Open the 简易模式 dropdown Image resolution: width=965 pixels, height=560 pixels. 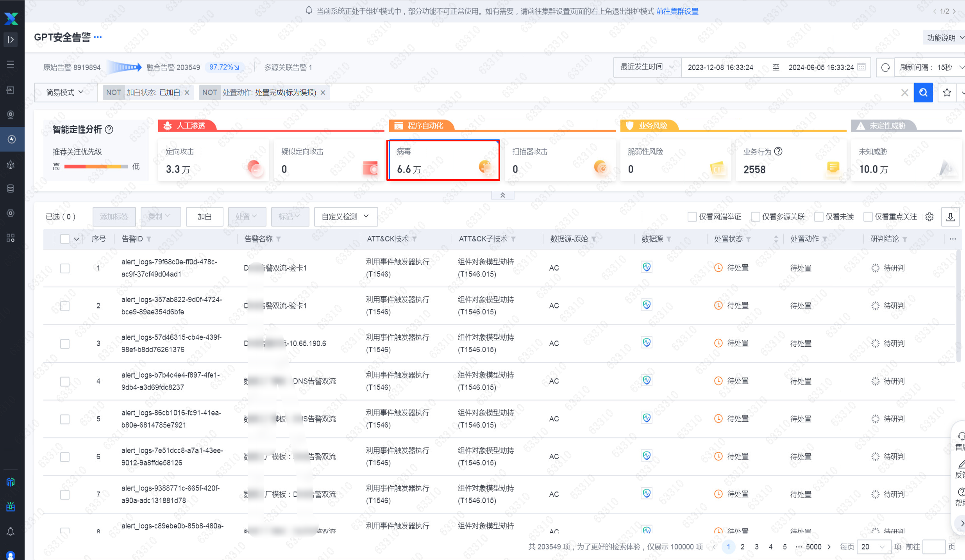65,92
